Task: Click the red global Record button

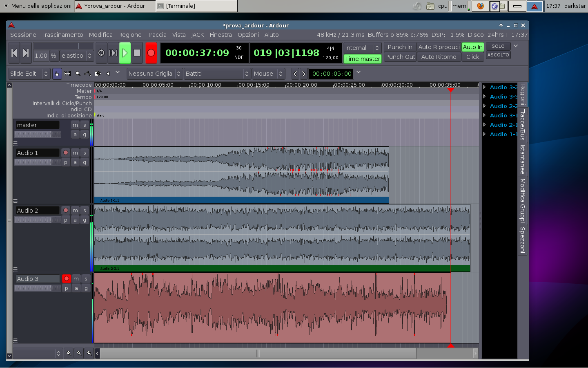Action: click(151, 53)
